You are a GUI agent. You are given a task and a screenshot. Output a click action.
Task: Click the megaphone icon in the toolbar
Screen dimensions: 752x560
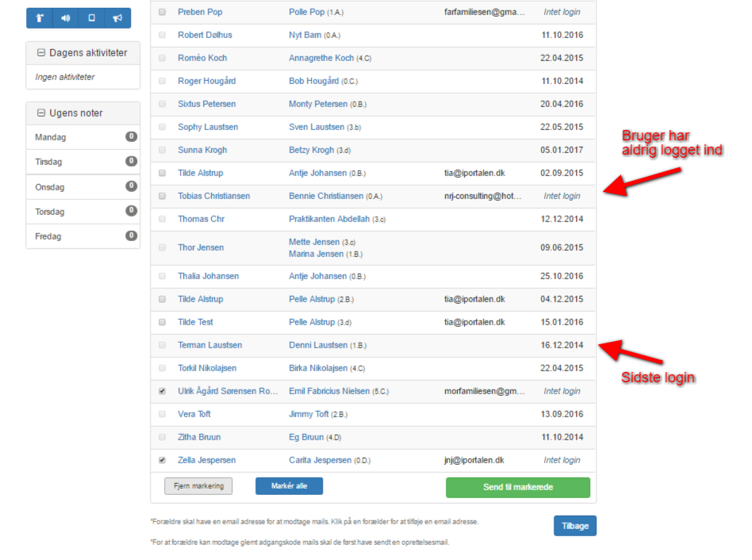coord(117,18)
